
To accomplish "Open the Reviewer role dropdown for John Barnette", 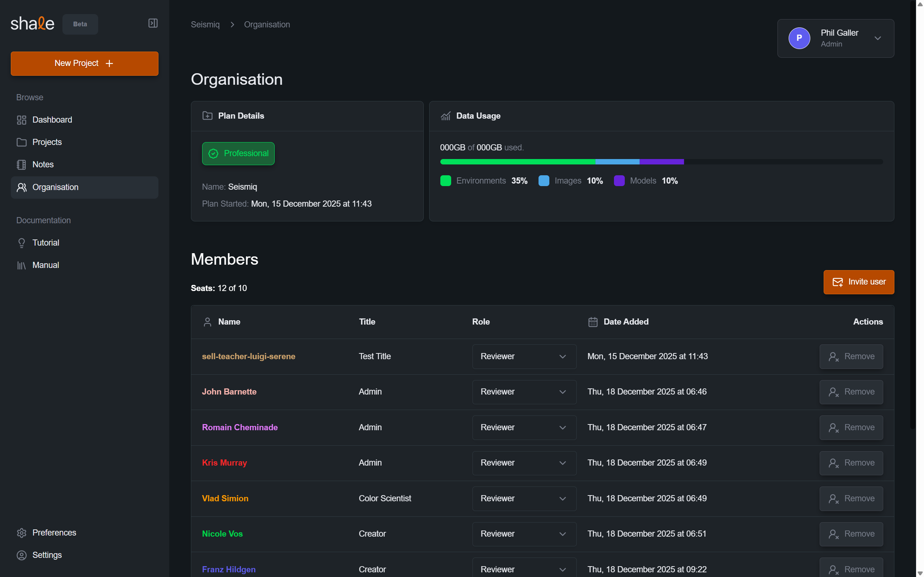I will pyautogui.click(x=524, y=392).
